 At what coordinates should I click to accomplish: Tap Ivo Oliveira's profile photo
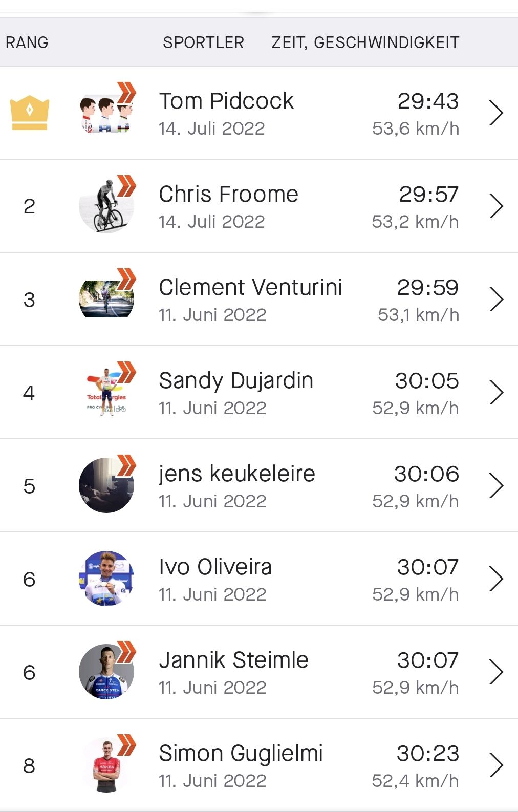coord(106,579)
